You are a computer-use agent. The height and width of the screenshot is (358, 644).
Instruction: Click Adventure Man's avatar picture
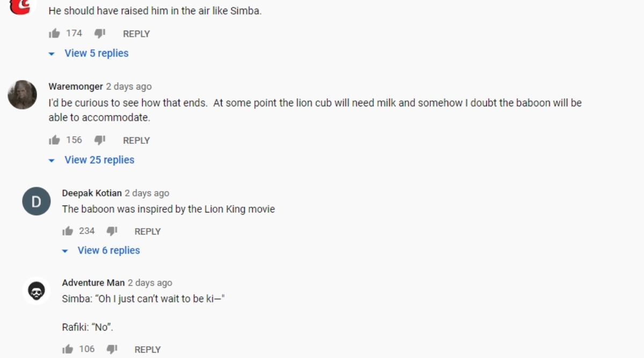pyautogui.click(x=36, y=291)
